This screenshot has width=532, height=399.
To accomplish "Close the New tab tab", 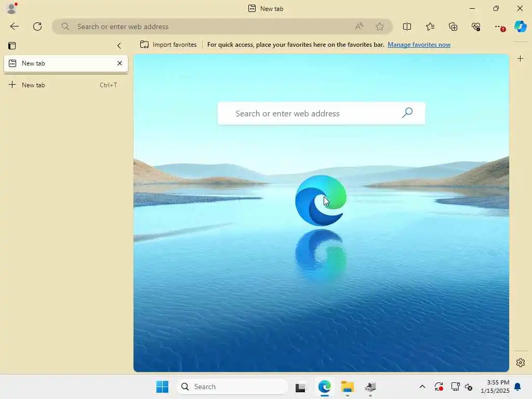I will pos(119,63).
